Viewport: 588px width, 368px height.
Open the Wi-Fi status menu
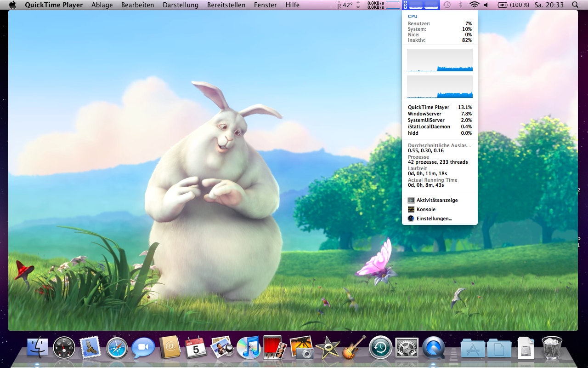(x=474, y=5)
